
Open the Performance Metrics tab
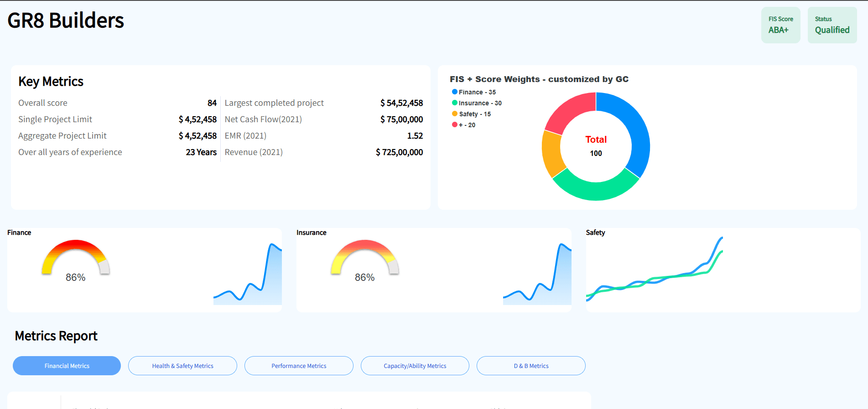299,366
